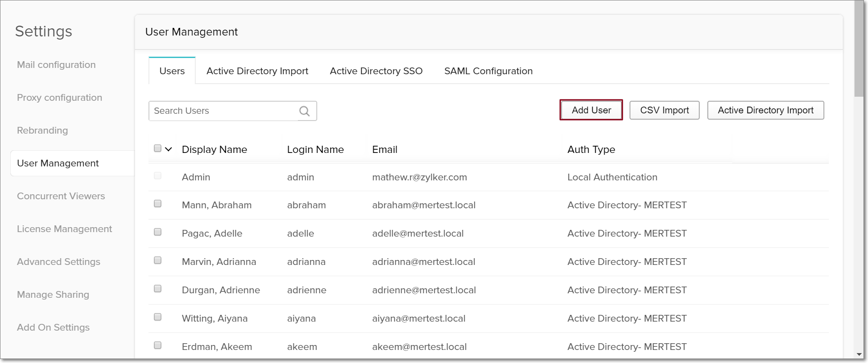868x363 pixels.
Task: Select the Durgan, Adrienne row checkbox
Action: coord(157,289)
